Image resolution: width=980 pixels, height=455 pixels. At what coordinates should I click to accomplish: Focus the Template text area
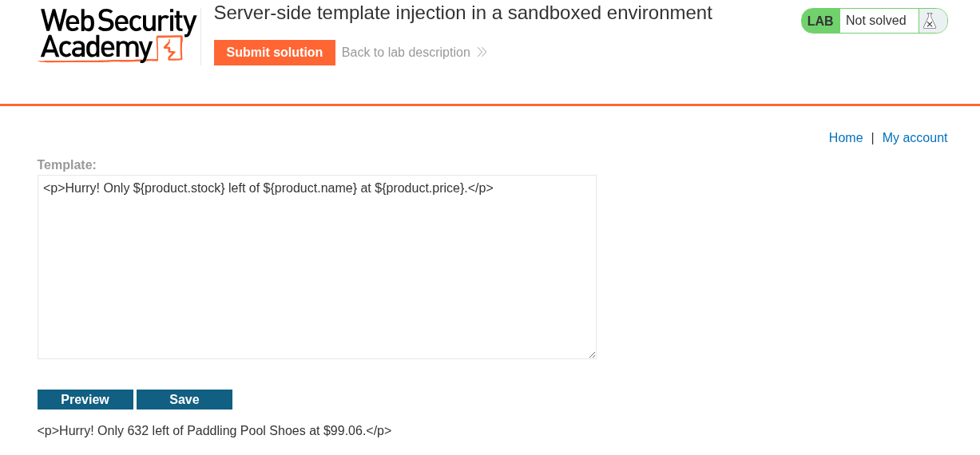(x=316, y=271)
